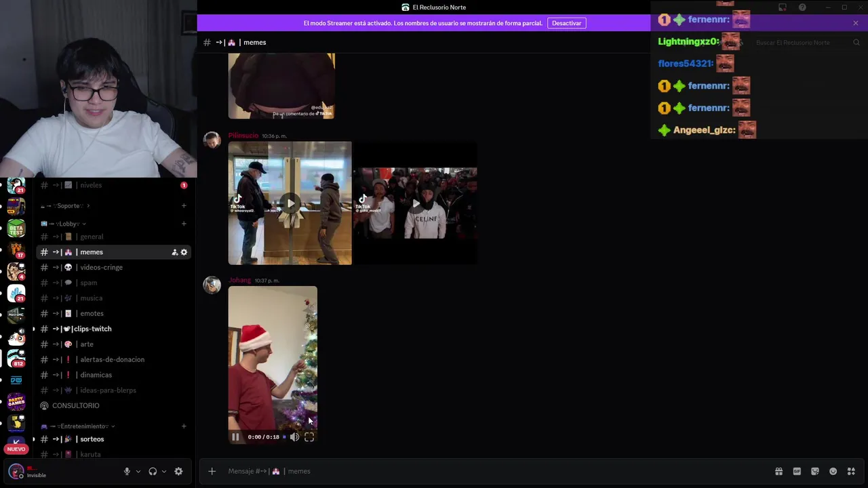Viewport: 868px width, 488px height.
Task: Toggle the microphone mute
Action: coord(127,471)
